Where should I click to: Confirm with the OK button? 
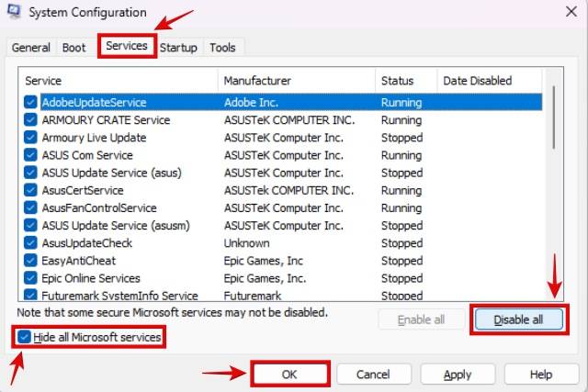(289, 374)
